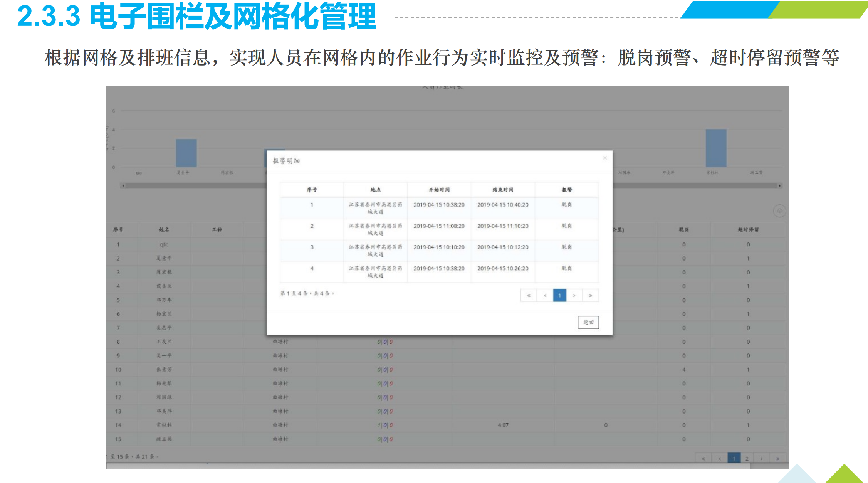868x483 pixels.
Task: Sort dialog table by 结束时间 header
Action: click(502, 190)
